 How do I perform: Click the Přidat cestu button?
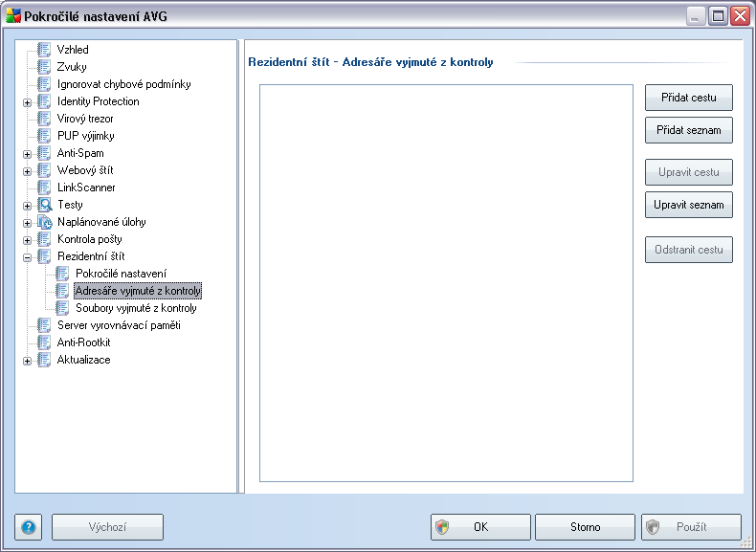pyautogui.click(x=688, y=98)
